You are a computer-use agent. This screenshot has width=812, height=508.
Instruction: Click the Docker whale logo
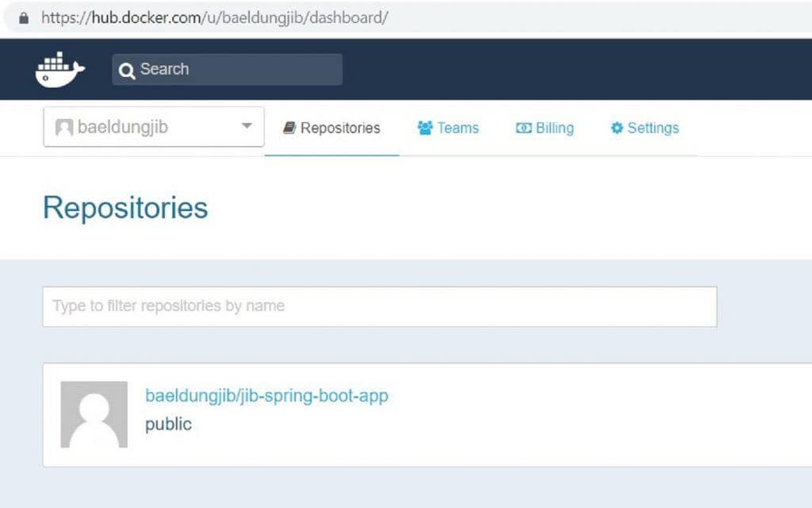59,70
